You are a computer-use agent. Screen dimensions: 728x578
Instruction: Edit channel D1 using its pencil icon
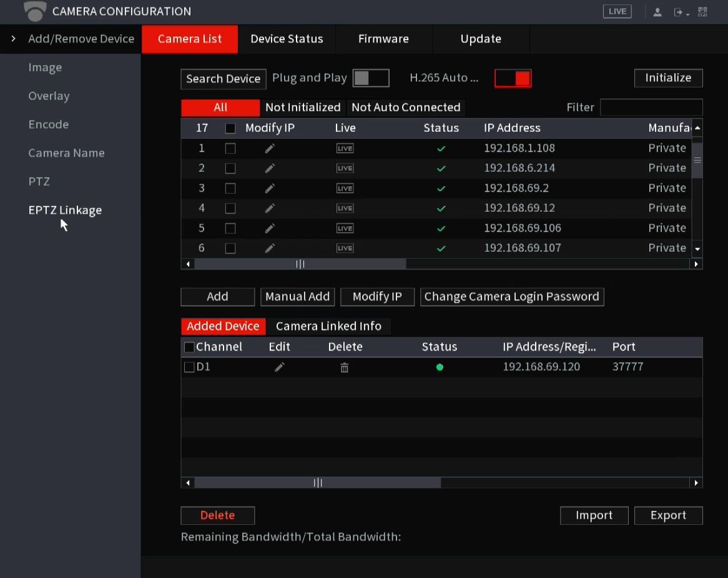[x=279, y=367]
